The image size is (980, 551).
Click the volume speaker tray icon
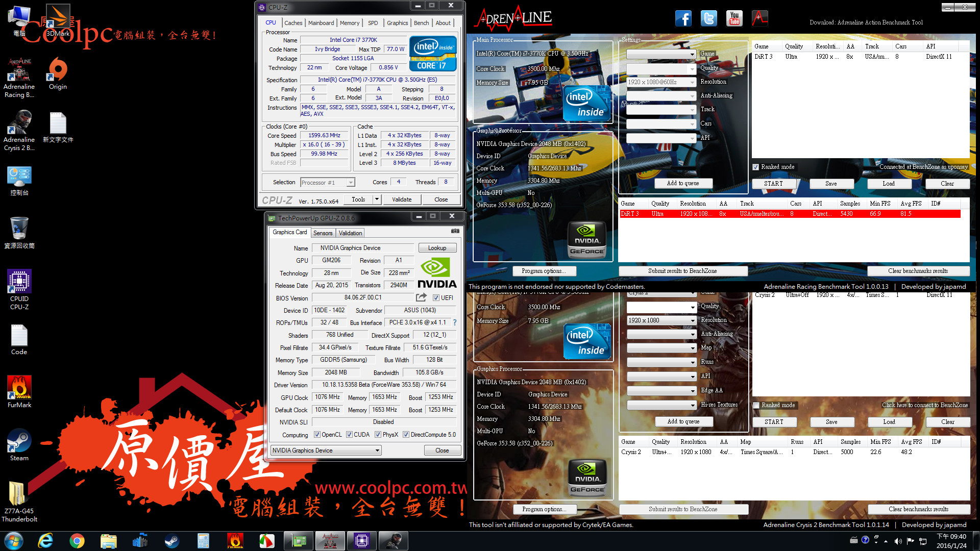pyautogui.click(x=898, y=541)
